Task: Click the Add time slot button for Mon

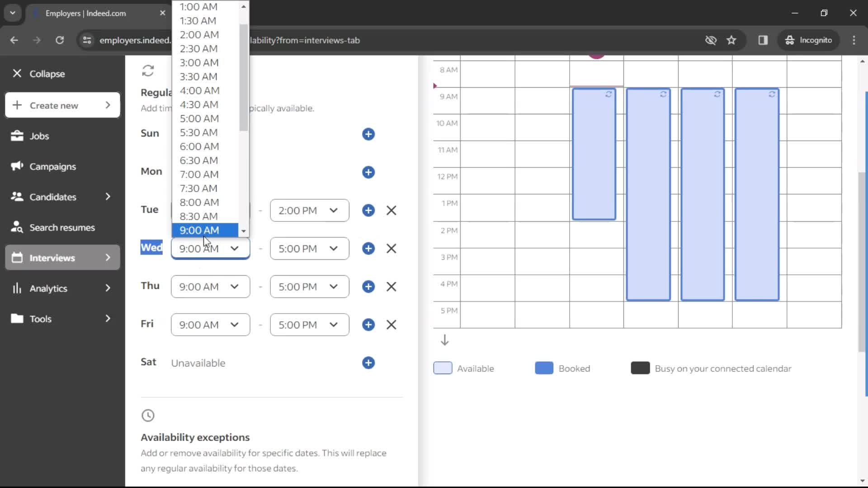Action: coord(370,172)
